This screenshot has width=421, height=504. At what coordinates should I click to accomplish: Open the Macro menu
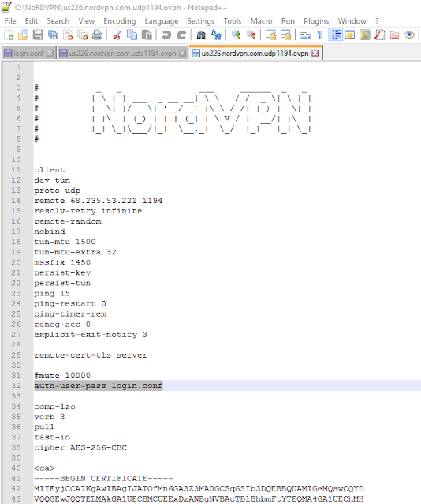pyautogui.click(x=262, y=21)
